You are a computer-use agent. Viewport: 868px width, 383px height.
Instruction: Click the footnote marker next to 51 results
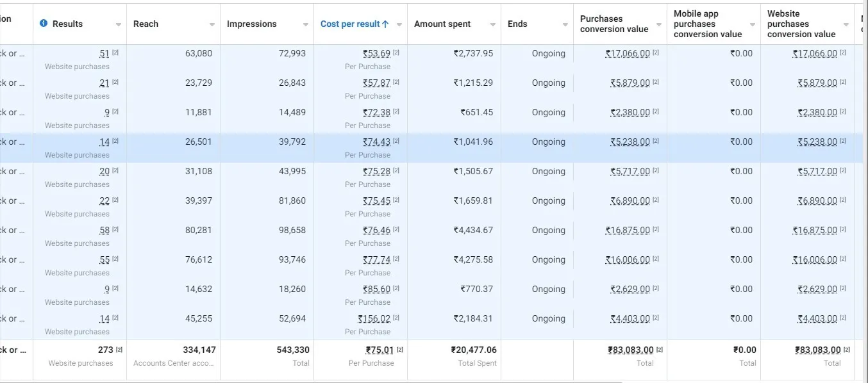115,53
